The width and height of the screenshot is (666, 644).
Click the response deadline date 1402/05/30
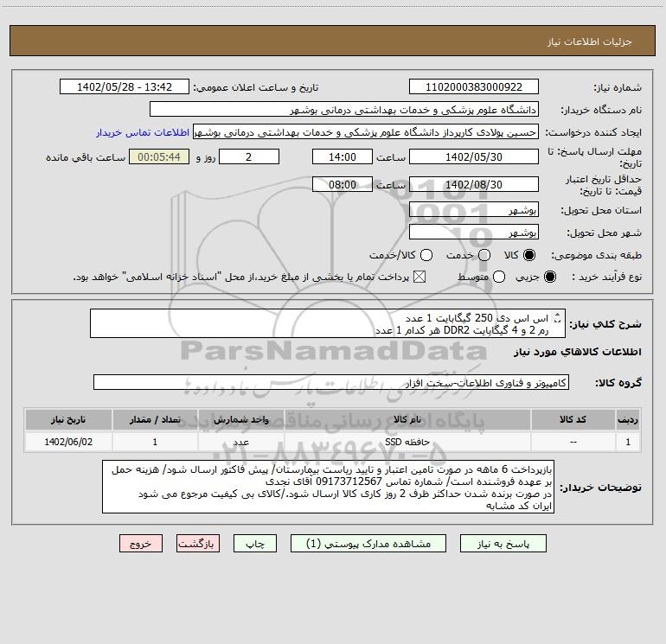(x=474, y=156)
